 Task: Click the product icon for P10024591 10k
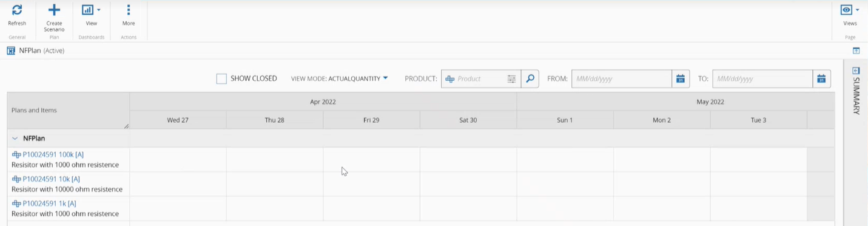click(x=16, y=179)
